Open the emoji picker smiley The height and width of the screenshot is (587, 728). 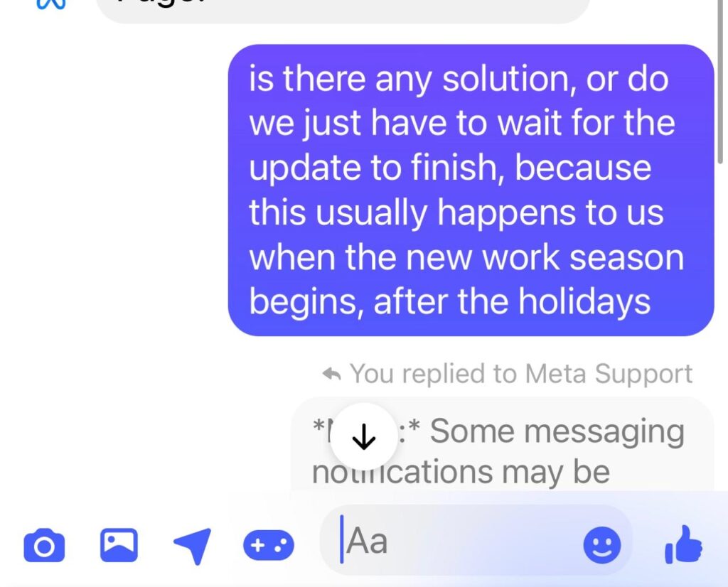[601, 545]
